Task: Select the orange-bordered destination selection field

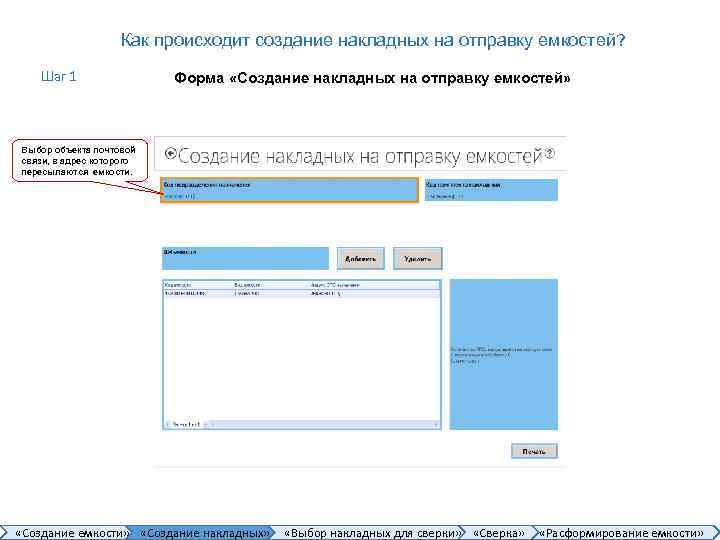Action: [289, 190]
